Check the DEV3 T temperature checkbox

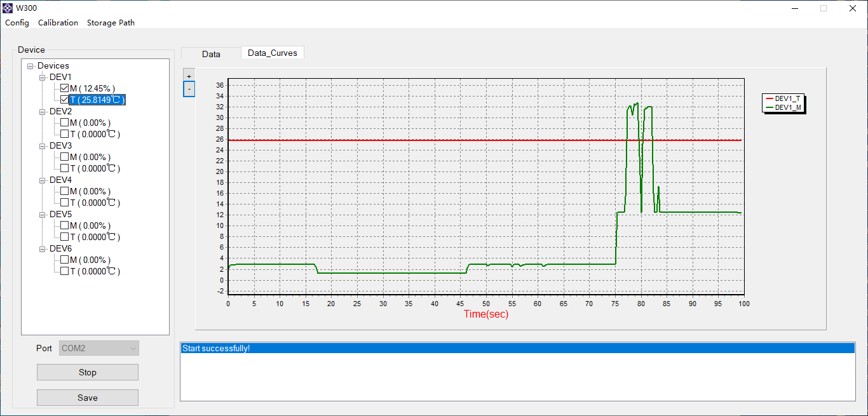point(65,168)
